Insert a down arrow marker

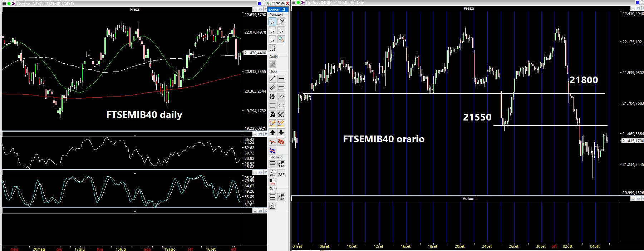[281, 133]
